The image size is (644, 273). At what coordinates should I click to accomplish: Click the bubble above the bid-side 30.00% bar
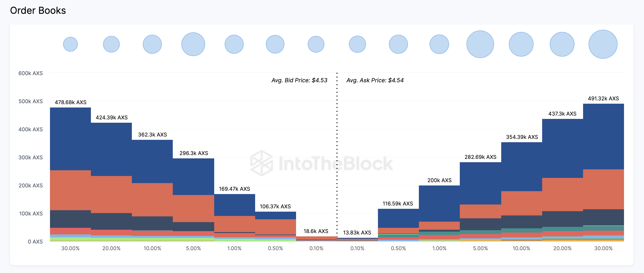click(x=70, y=44)
